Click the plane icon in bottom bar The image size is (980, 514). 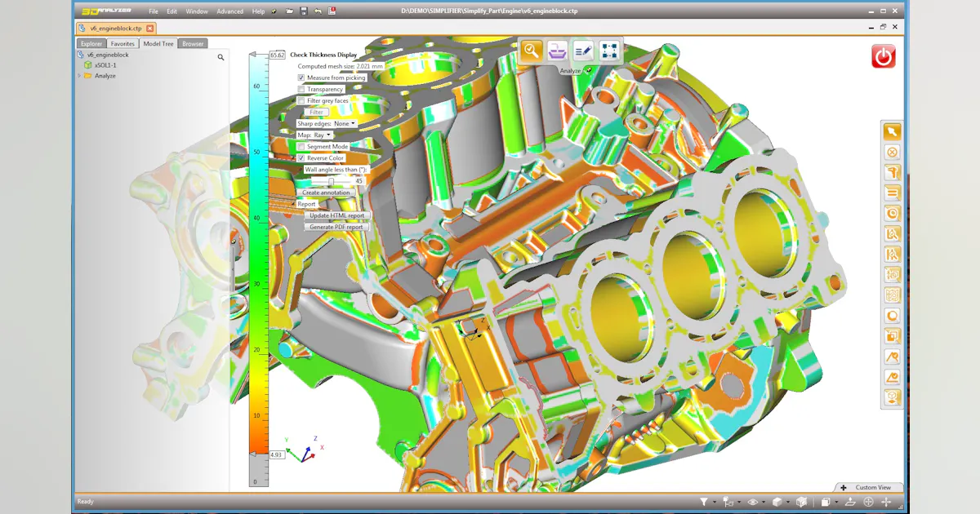(850, 502)
